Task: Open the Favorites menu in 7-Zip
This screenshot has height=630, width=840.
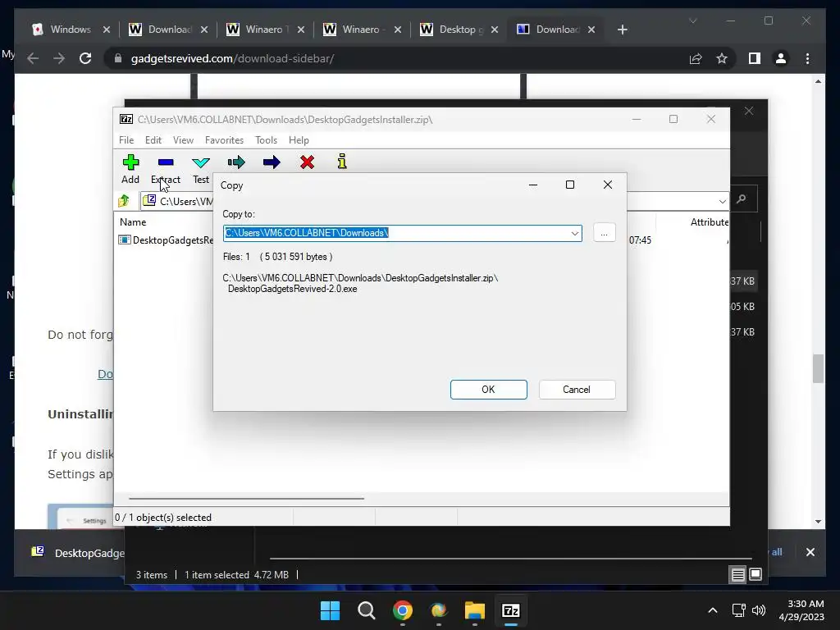Action: tap(224, 139)
